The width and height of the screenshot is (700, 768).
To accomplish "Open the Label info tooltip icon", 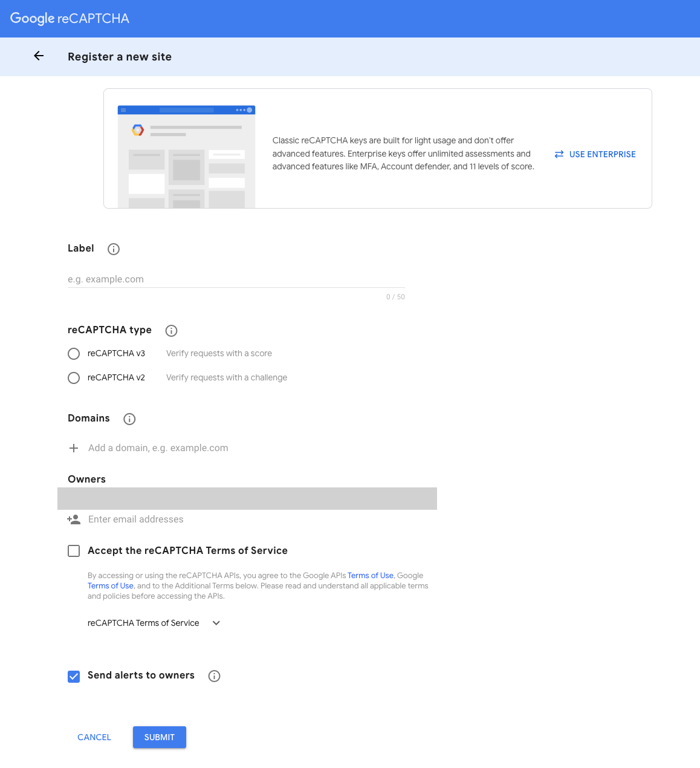I will point(114,249).
